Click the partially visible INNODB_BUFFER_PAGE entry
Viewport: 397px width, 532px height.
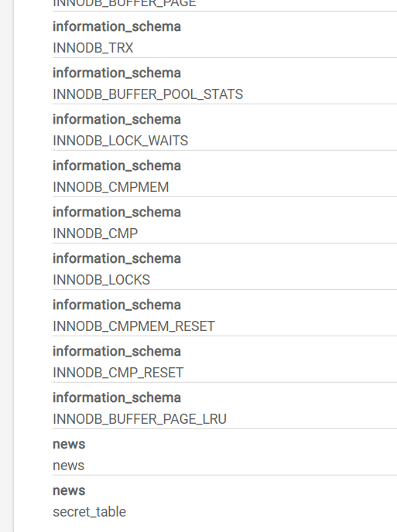point(125,3)
